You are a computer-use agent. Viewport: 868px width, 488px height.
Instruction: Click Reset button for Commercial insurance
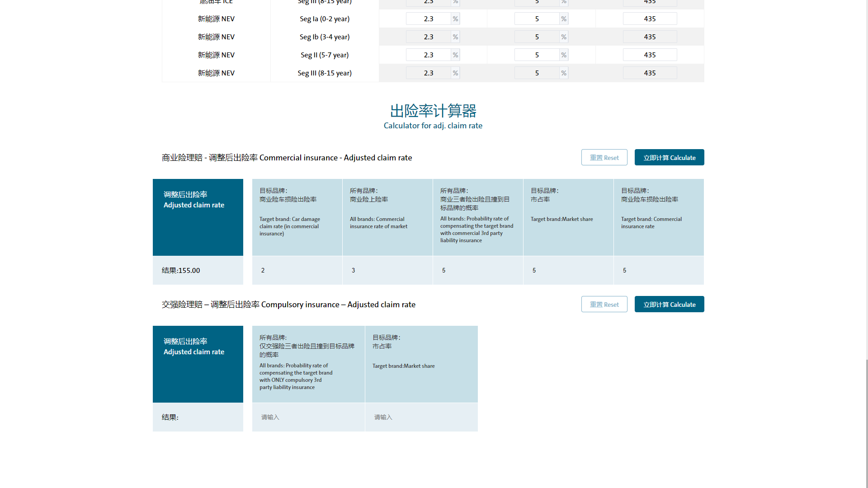(x=604, y=157)
